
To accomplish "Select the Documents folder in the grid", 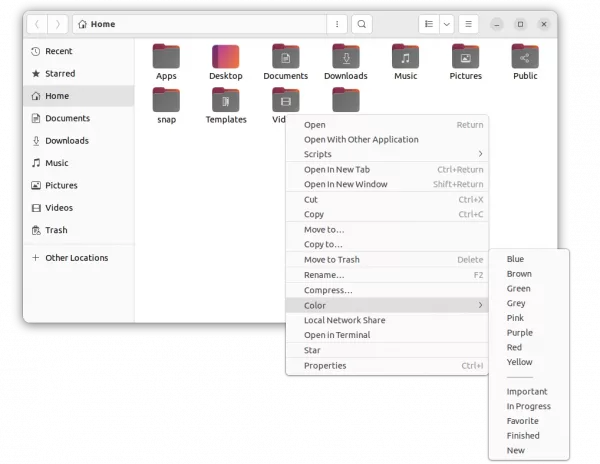I will click(x=285, y=56).
